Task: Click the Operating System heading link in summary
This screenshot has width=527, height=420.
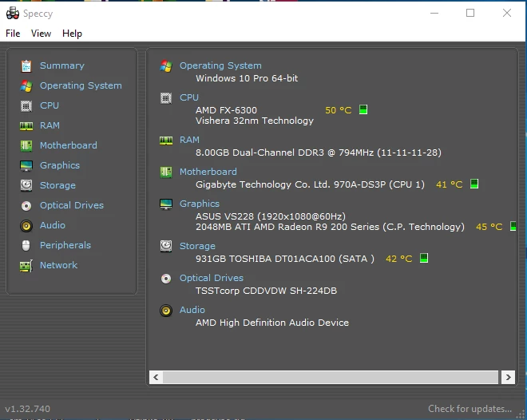Action: [x=220, y=65]
